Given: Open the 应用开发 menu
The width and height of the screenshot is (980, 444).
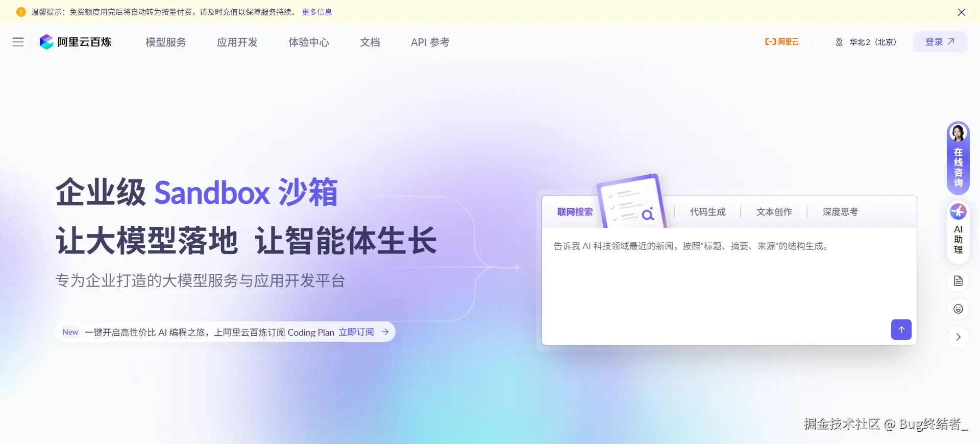Looking at the screenshot, I should tap(237, 42).
